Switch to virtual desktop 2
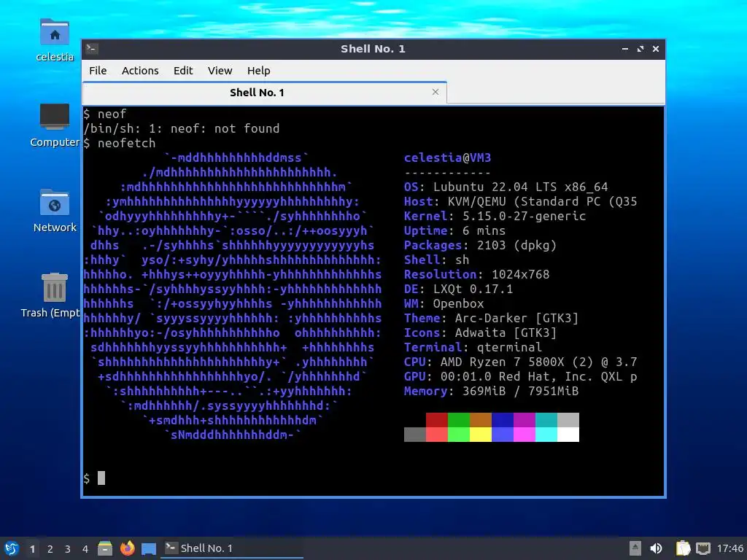Viewport: 747px width, 560px height. tap(50, 549)
